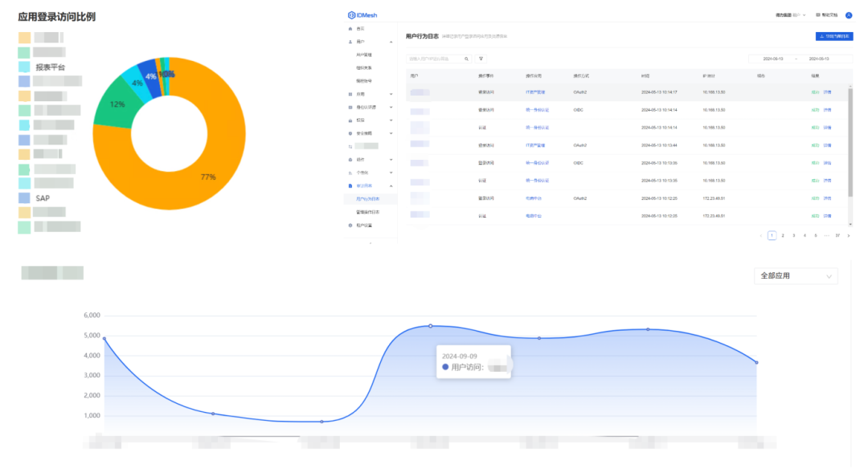Open the home icon in sidebar
This screenshot has width=868, height=473.
pyautogui.click(x=350, y=29)
